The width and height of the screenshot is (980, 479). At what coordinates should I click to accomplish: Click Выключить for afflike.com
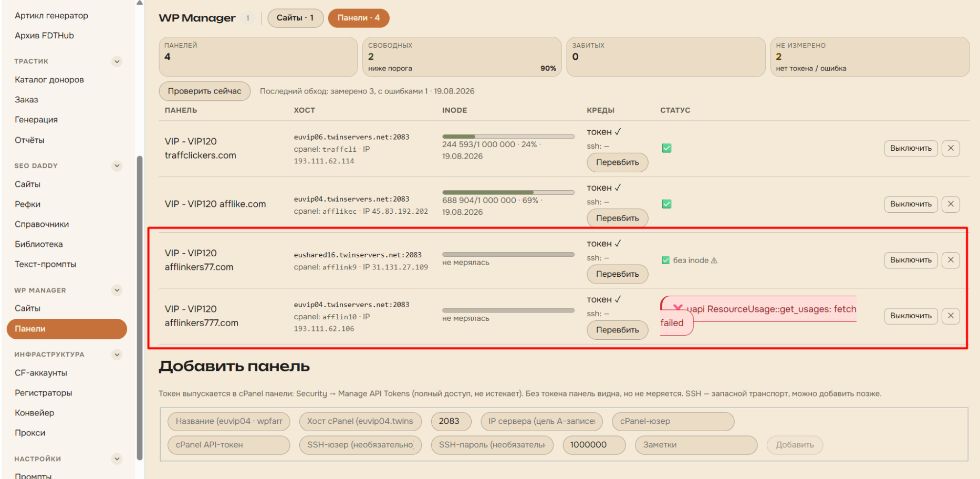click(x=911, y=204)
